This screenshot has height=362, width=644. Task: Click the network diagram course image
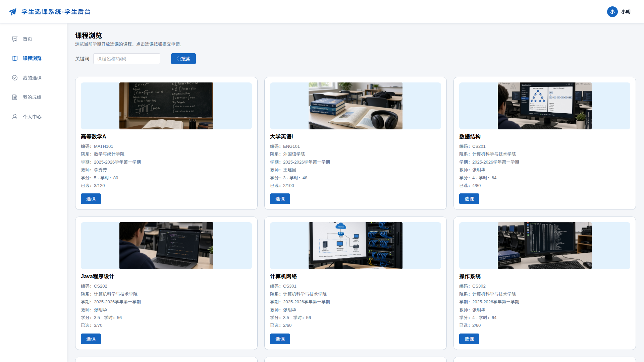pyautogui.click(x=356, y=246)
